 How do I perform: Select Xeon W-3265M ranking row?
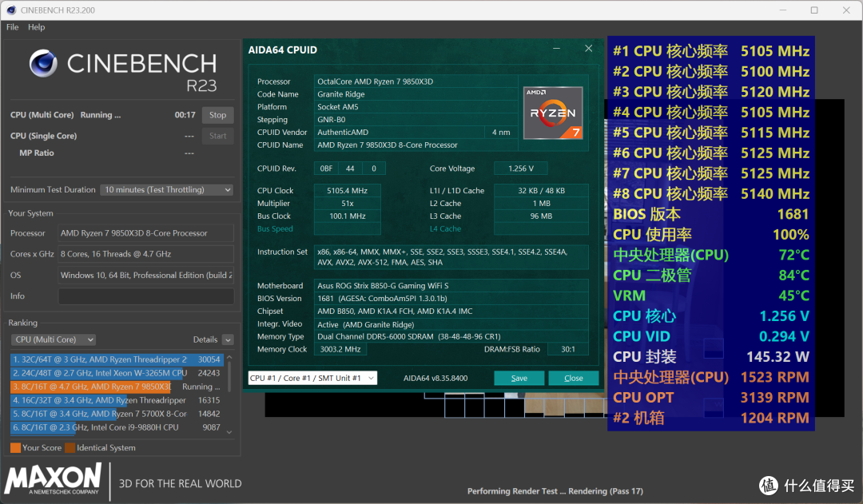click(117, 373)
